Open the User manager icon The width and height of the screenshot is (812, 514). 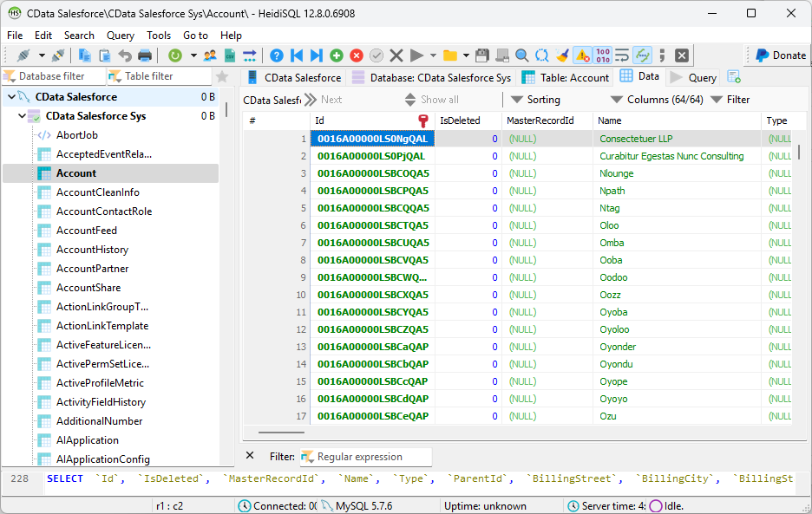tap(210, 55)
